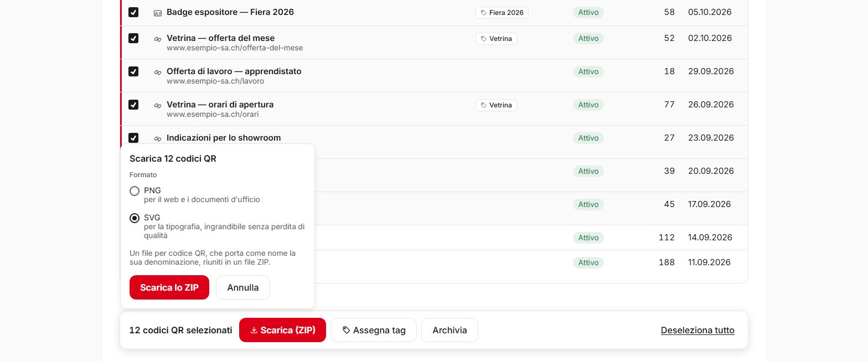Click scan count 58

point(669,12)
